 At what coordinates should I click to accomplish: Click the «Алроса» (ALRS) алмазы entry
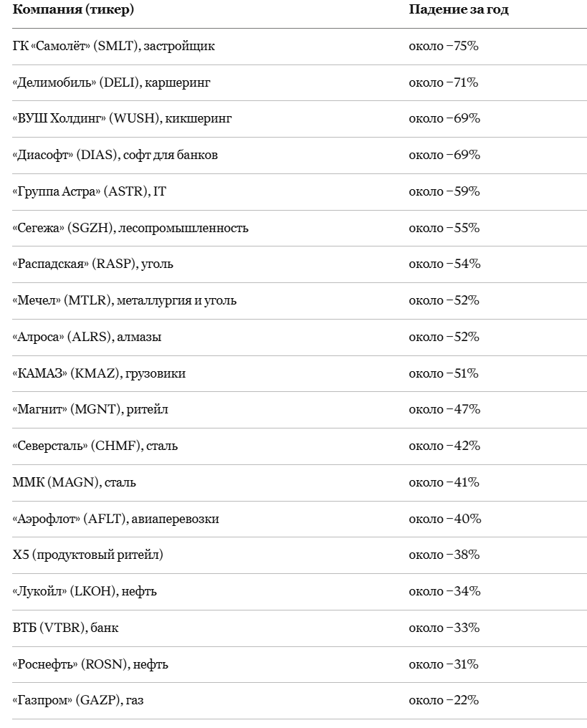point(87,337)
